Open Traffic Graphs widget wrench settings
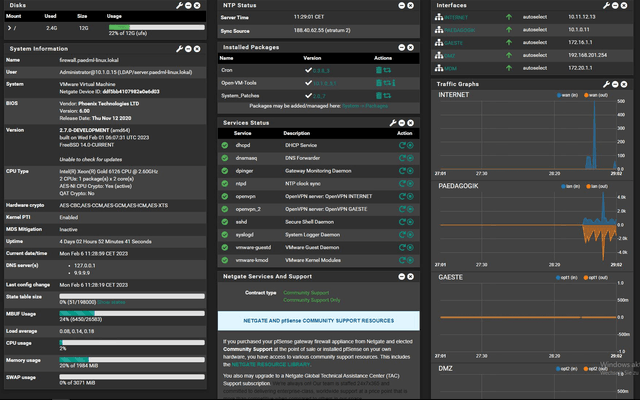This screenshot has width=640, height=400. [606, 84]
